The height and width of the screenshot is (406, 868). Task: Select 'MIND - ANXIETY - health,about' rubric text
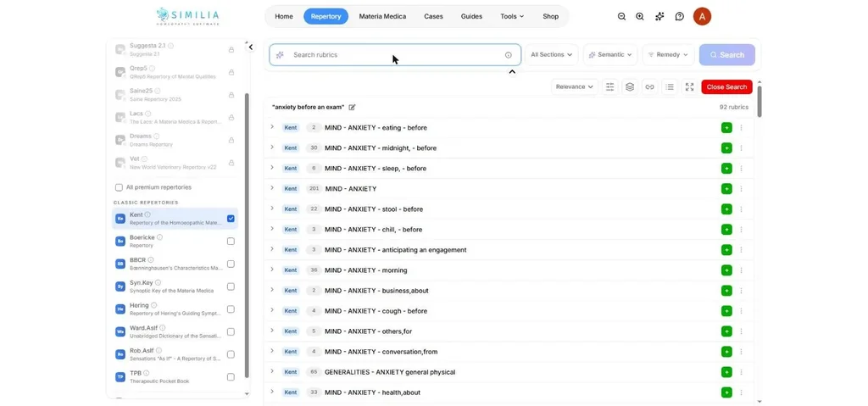373,392
